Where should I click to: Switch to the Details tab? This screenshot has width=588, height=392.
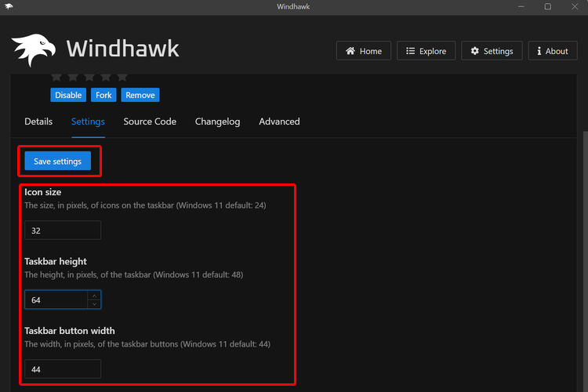[x=38, y=122]
